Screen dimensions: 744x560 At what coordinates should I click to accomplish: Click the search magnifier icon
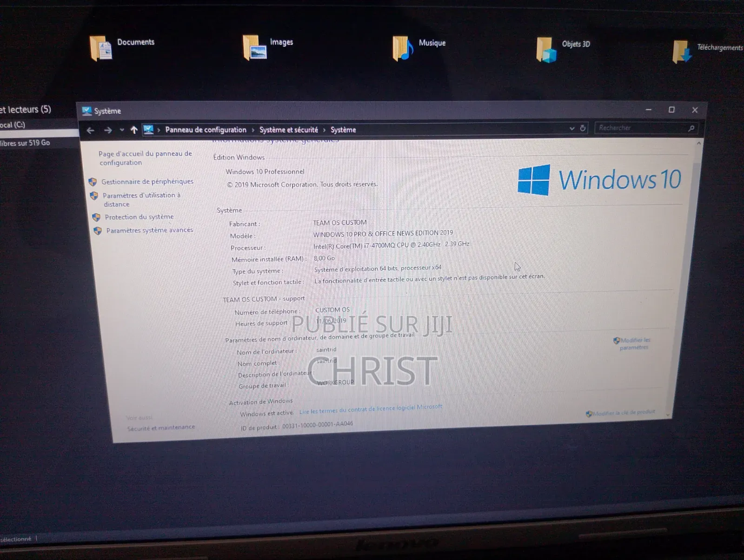691,128
